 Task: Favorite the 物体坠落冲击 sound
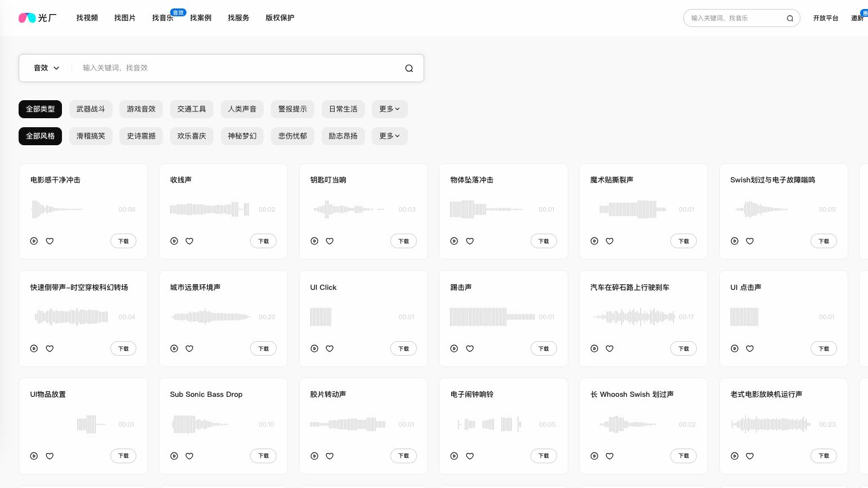coord(470,241)
